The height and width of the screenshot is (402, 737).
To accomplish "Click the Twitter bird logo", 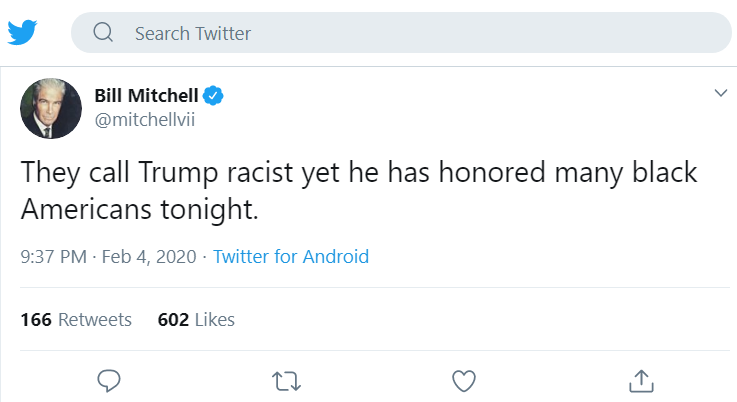I will click(x=22, y=33).
